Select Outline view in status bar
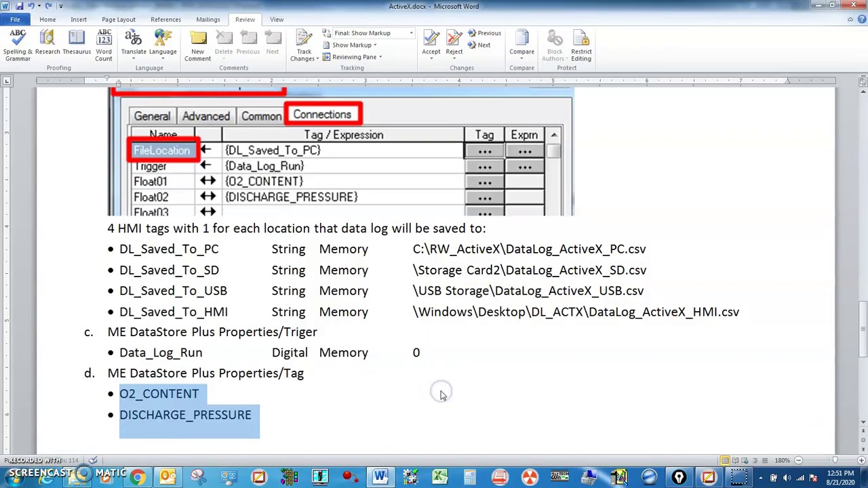Viewport: 868px width, 488px height. coord(755,461)
